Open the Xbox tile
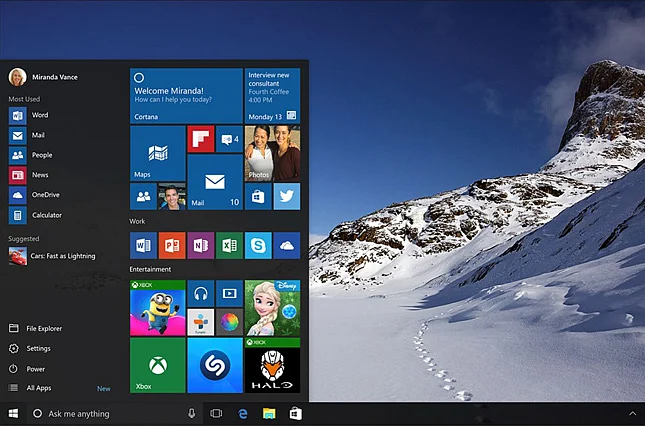 [158, 366]
